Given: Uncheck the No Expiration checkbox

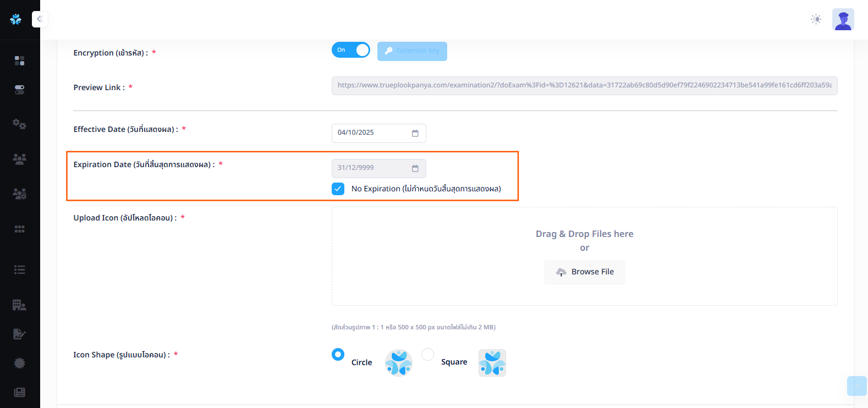Looking at the screenshot, I should 338,189.
